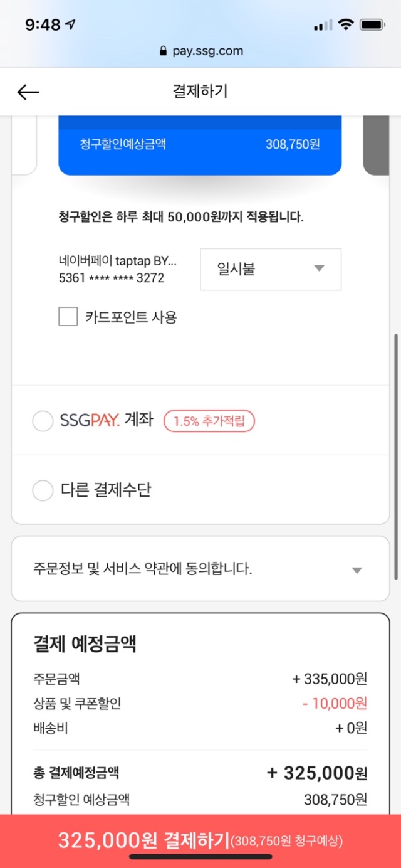Tap the cellular signal icon

(x=323, y=26)
